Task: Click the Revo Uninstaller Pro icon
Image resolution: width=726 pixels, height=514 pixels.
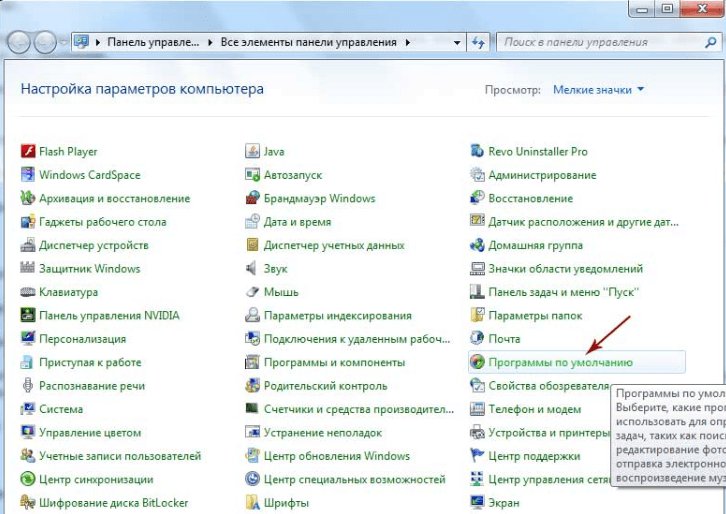Action: [x=477, y=151]
